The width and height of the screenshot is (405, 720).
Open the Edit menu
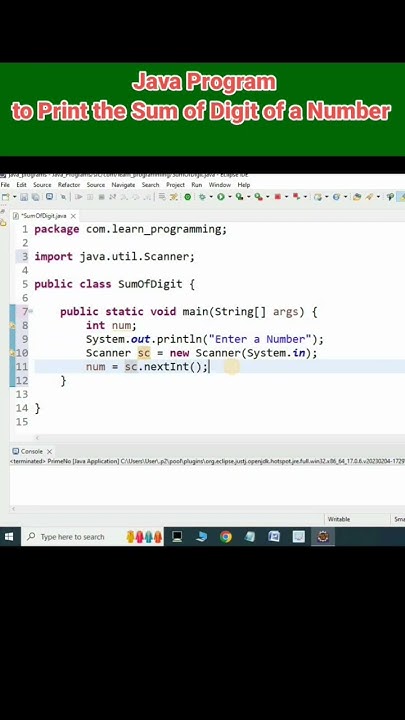pos(22,185)
